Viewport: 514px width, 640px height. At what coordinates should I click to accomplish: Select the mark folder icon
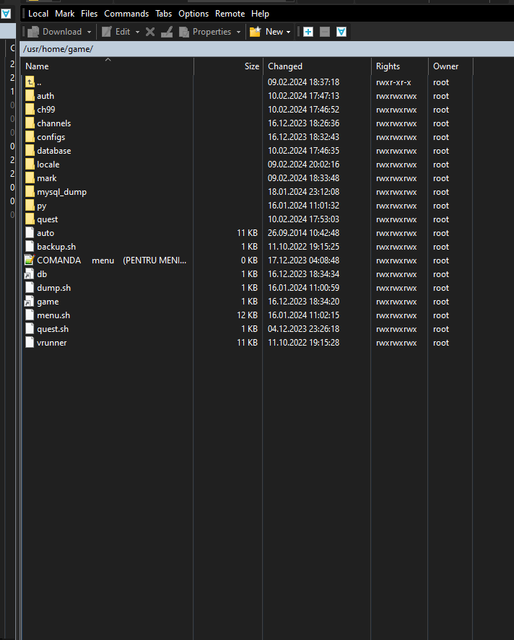(30, 178)
